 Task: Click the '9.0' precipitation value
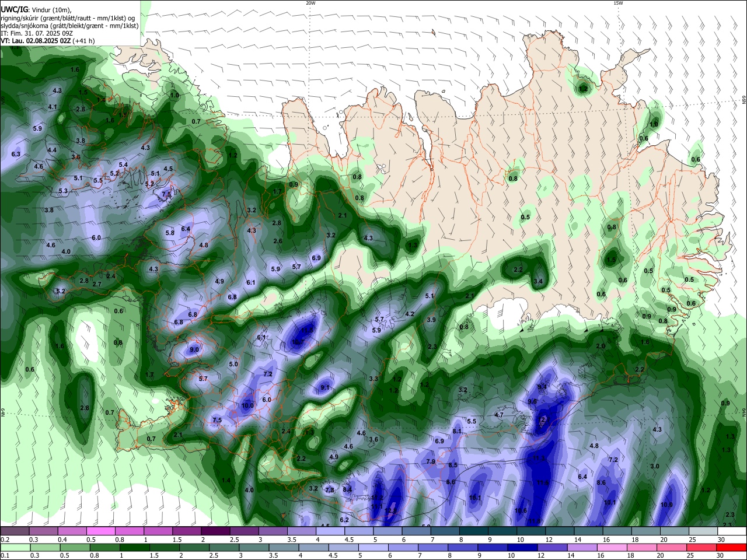194,349
